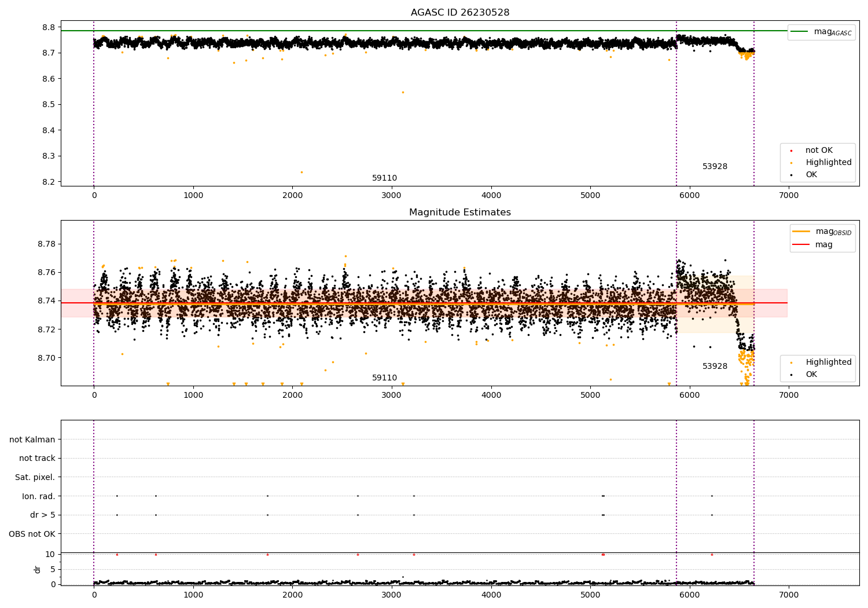Click 'not OK' in the top plot legend

coord(819,151)
